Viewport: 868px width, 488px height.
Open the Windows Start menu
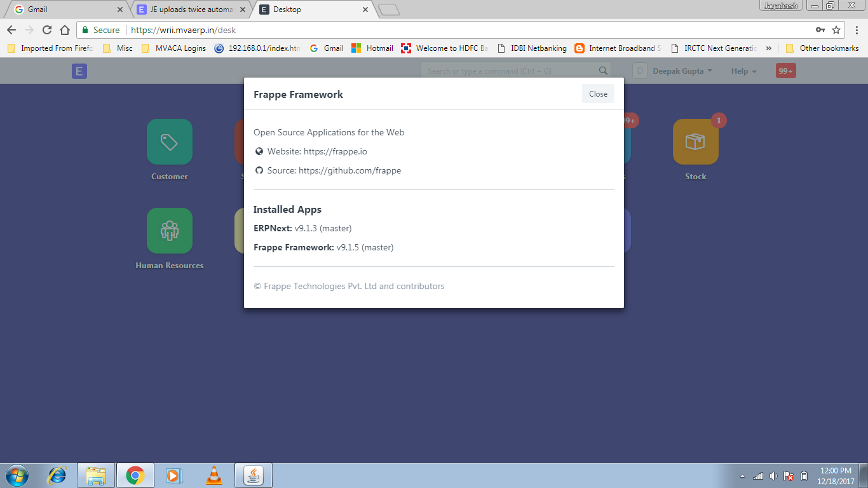(x=17, y=475)
